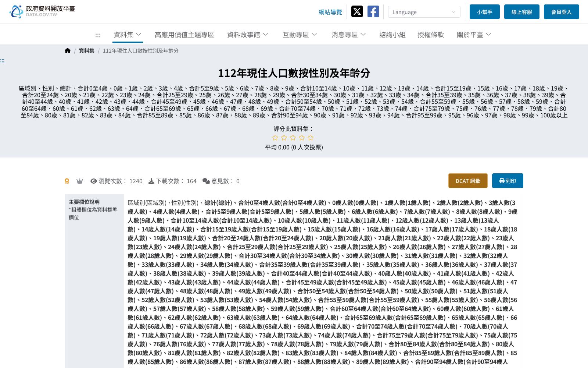
Task: Click the accesskey dots at left page edge
Action: pyautogui.click(x=2, y=60)
